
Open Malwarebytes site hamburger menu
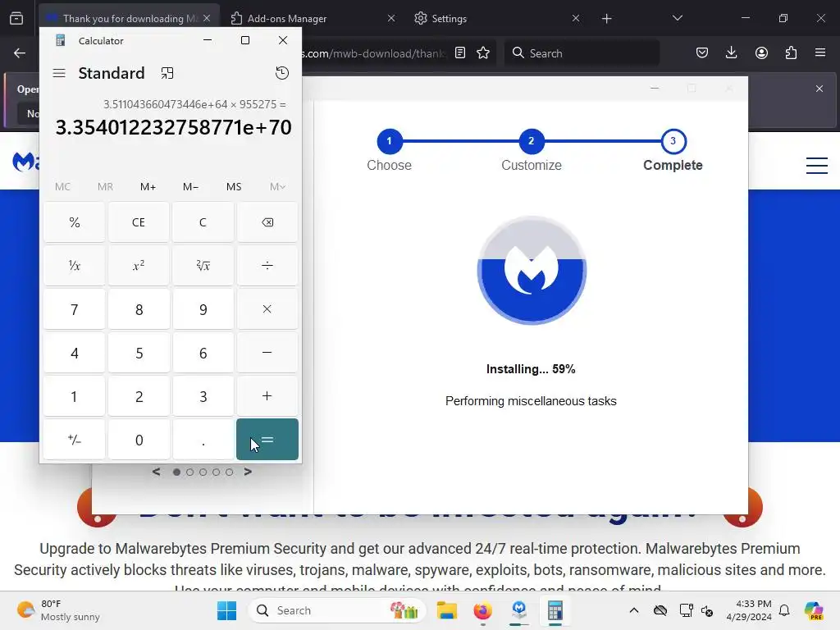[x=817, y=166]
